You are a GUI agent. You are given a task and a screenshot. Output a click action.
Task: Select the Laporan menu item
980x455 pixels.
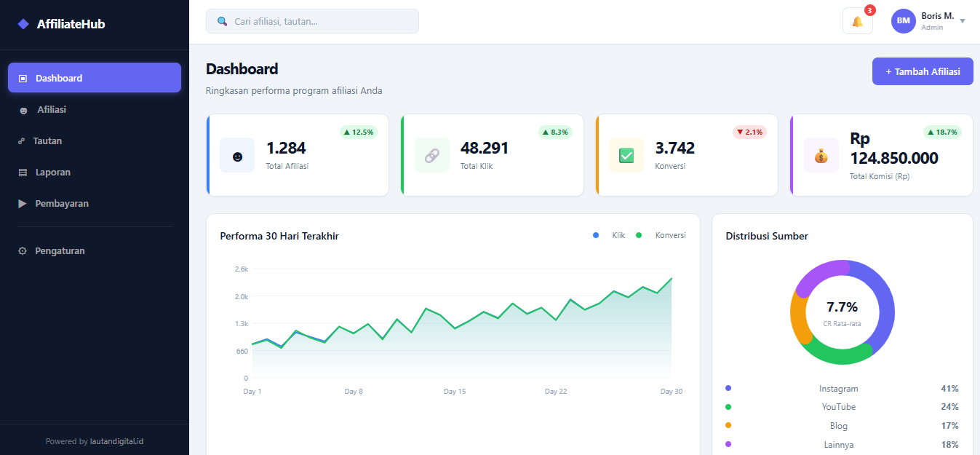point(95,172)
